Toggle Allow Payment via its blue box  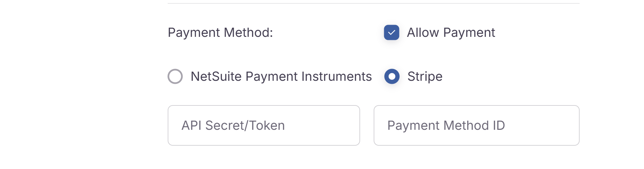coord(391,32)
